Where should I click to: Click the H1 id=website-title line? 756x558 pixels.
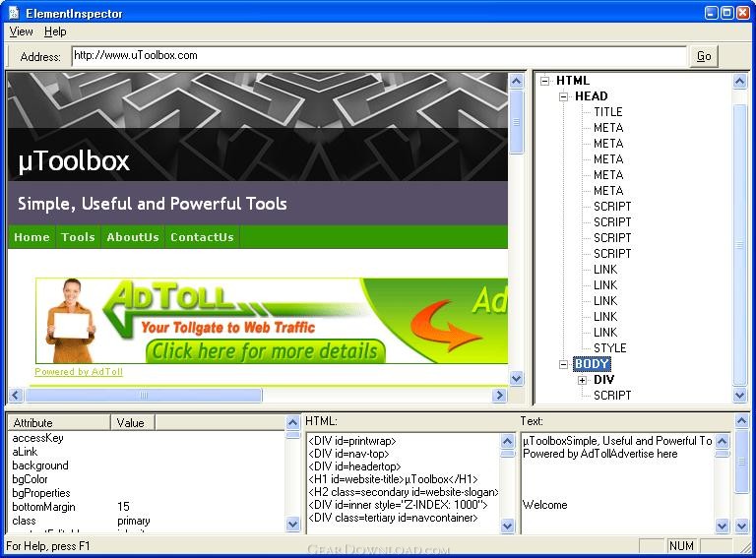pyautogui.click(x=393, y=479)
